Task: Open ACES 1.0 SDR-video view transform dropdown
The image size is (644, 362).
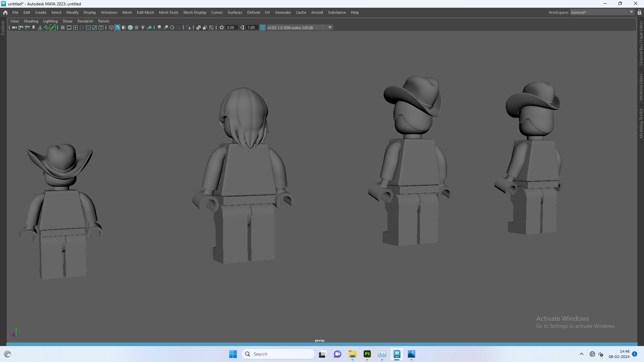Action: (x=297, y=27)
